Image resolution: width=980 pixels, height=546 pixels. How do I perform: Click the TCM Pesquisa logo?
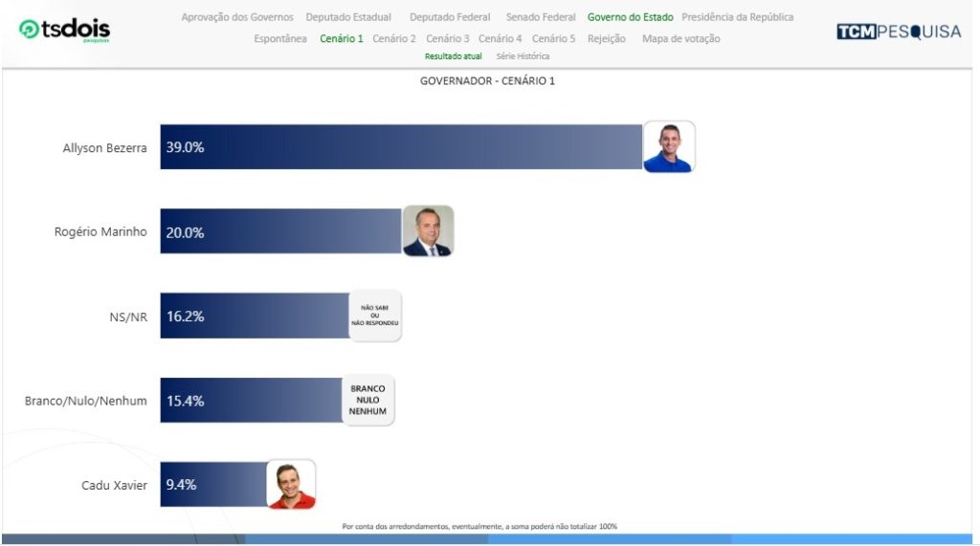[x=899, y=32]
